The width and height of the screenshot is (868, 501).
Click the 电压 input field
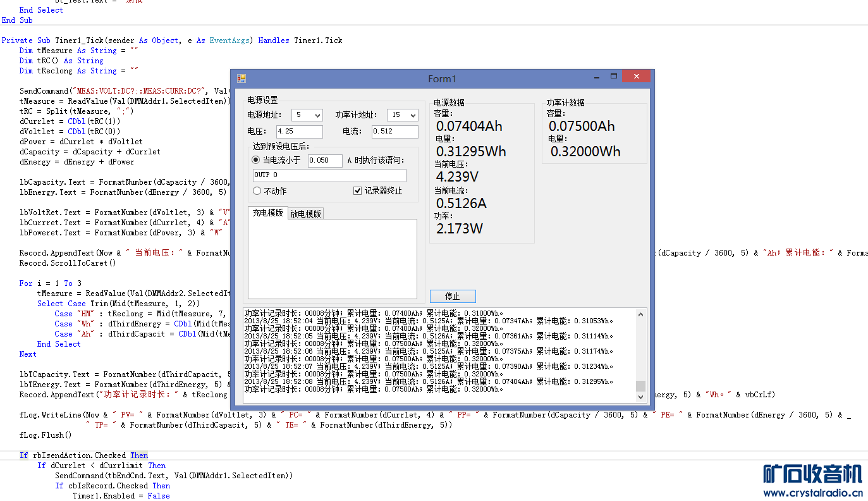[x=299, y=132]
